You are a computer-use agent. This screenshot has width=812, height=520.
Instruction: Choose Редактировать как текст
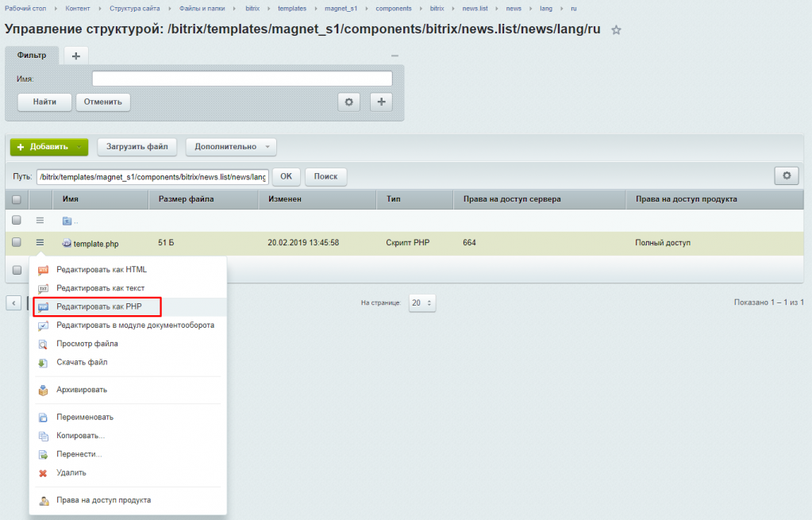pos(101,288)
